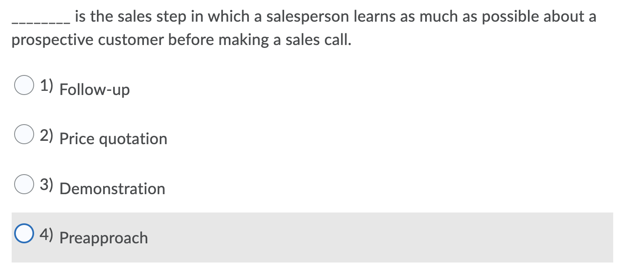Select the Demonstration radio button
This screenshot has height=265, width=644.
[25, 183]
